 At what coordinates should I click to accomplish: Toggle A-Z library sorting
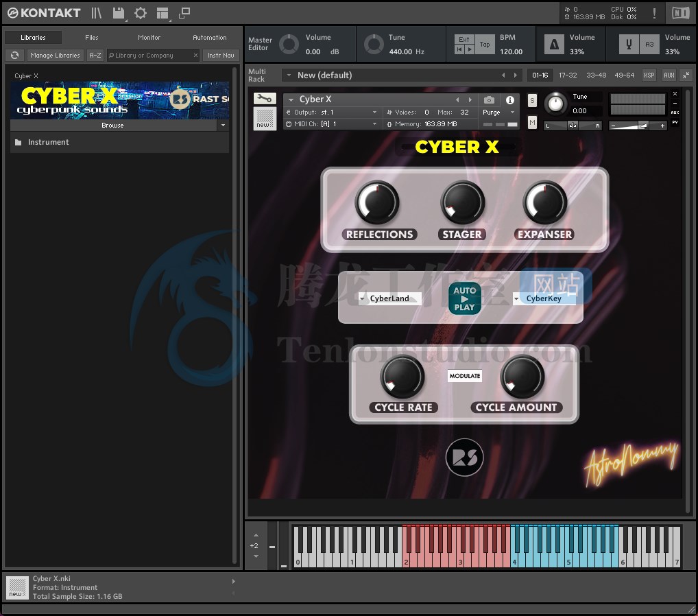tap(95, 56)
